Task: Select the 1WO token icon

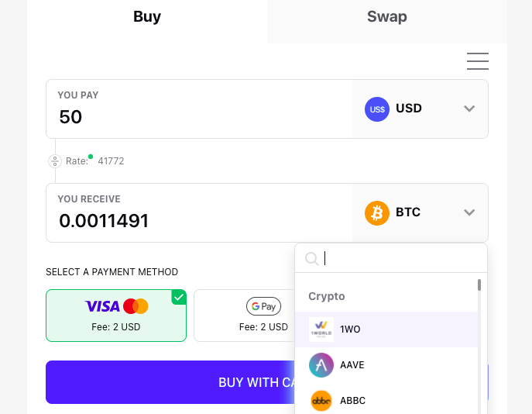Action: pyautogui.click(x=321, y=329)
